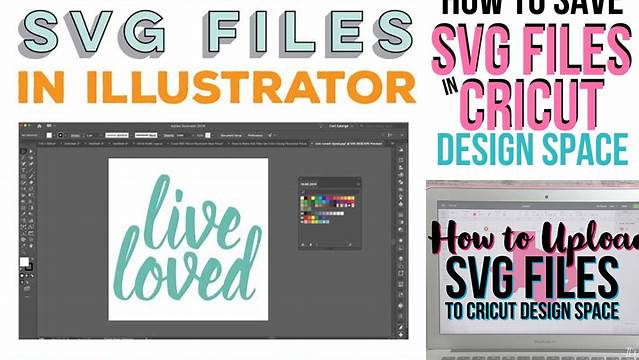This screenshot has height=360, width=639.
Task: Switch to the highlighted active document tab
Action: pyautogui.click(x=349, y=144)
